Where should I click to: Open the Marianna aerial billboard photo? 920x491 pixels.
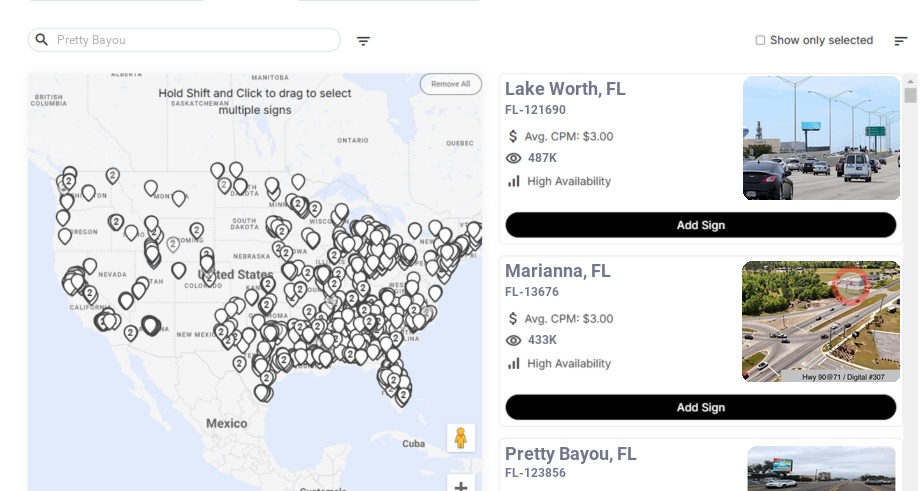click(821, 321)
